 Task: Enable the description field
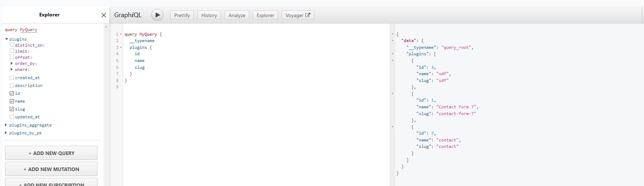(x=12, y=85)
